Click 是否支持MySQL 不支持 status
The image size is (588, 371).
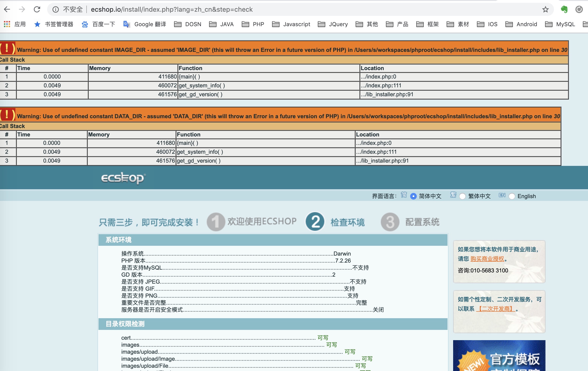pos(360,268)
